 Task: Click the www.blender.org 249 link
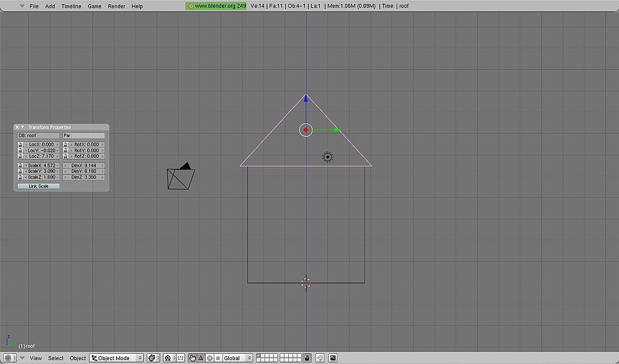[x=216, y=6]
